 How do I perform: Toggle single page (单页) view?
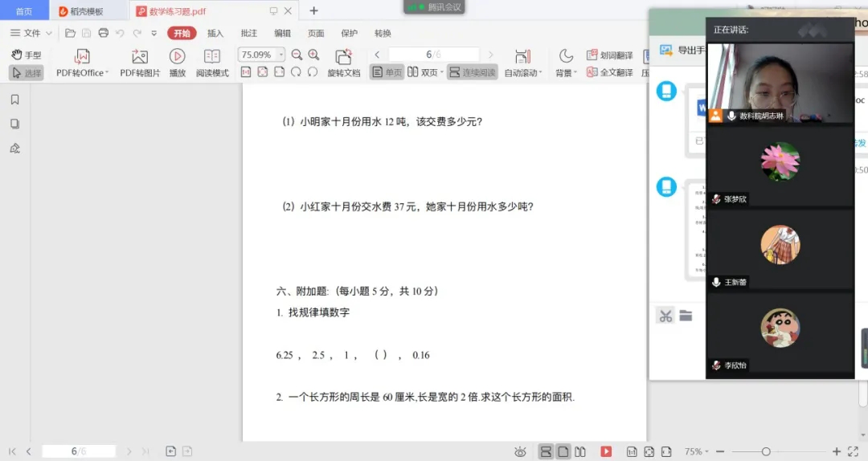pyautogui.click(x=387, y=72)
